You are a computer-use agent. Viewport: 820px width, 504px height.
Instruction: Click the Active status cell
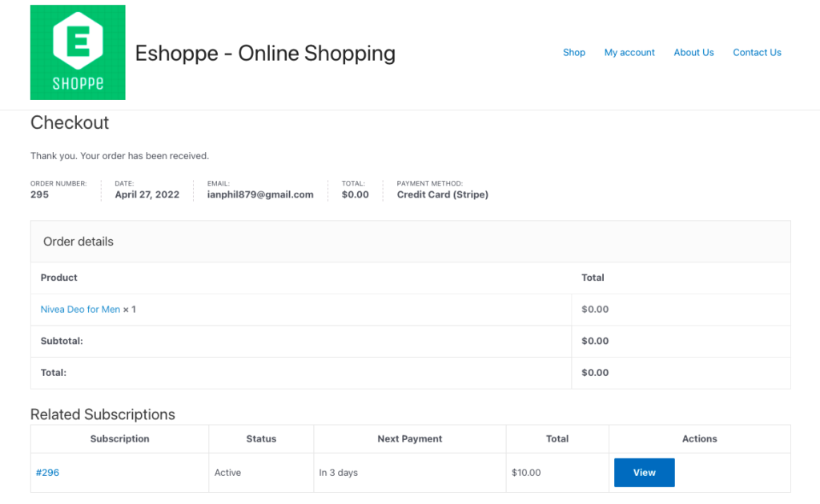pyautogui.click(x=227, y=473)
